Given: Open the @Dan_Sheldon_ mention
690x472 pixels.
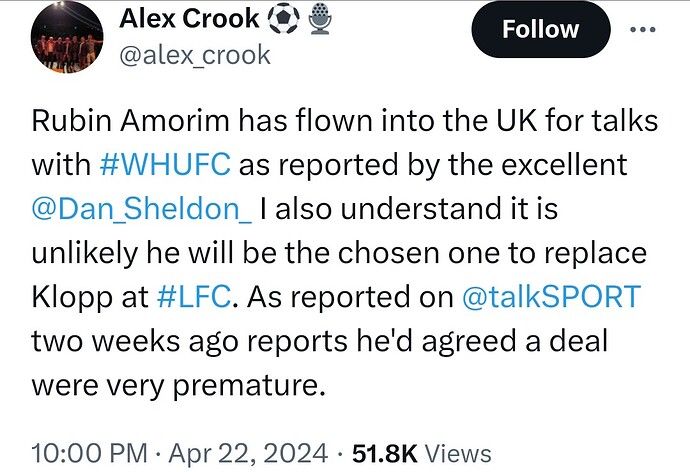Looking at the screenshot, I should click(x=142, y=209).
